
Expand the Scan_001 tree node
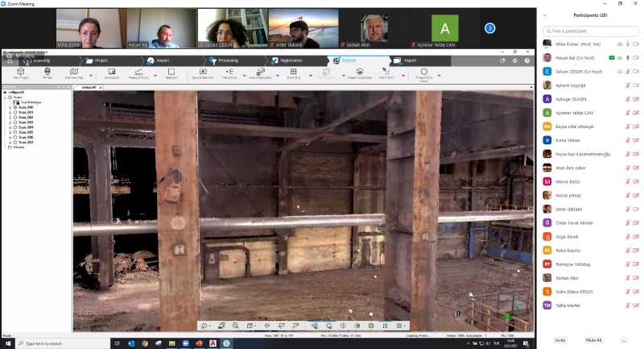point(10,112)
